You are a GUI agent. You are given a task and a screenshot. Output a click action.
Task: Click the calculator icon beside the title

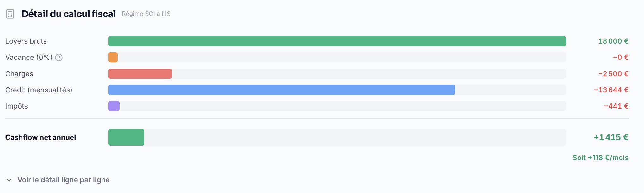click(x=10, y=14)
